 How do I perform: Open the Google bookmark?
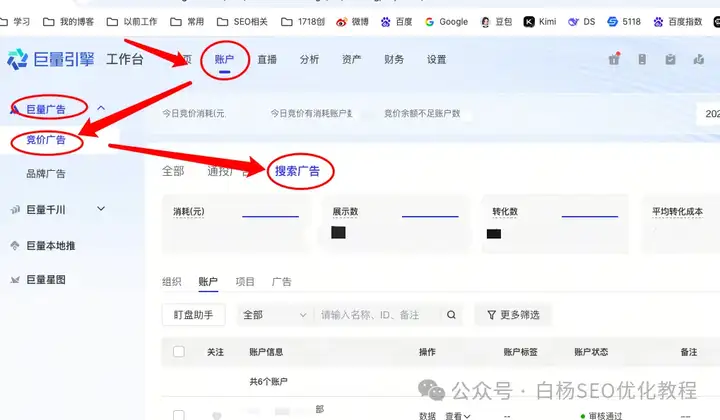446,22
